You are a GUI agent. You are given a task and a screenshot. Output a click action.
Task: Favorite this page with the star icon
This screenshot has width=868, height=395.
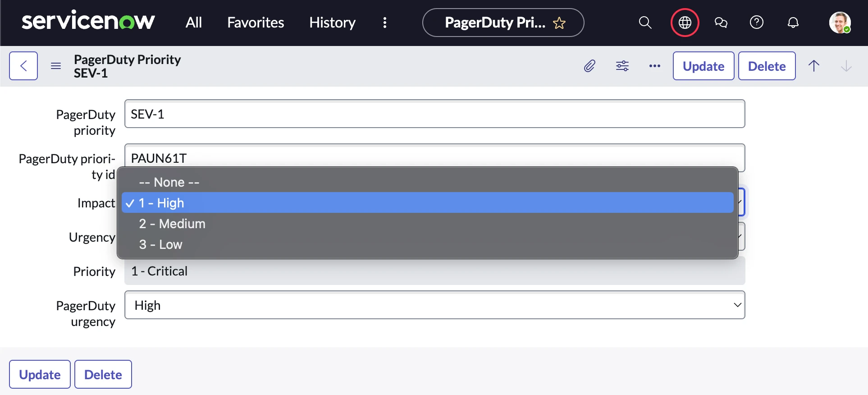pyautogui.click(x=559, y=23)
